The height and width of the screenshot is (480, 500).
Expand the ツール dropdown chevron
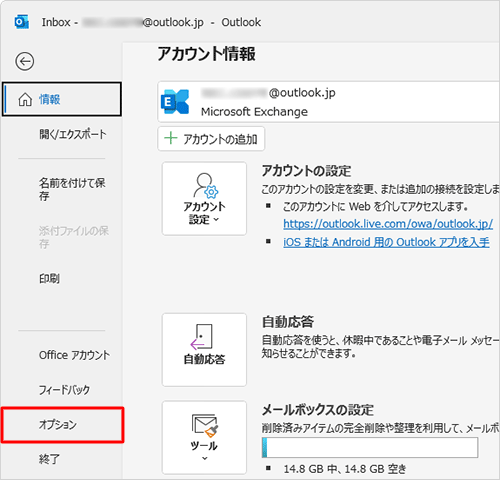tap(205, 459)
